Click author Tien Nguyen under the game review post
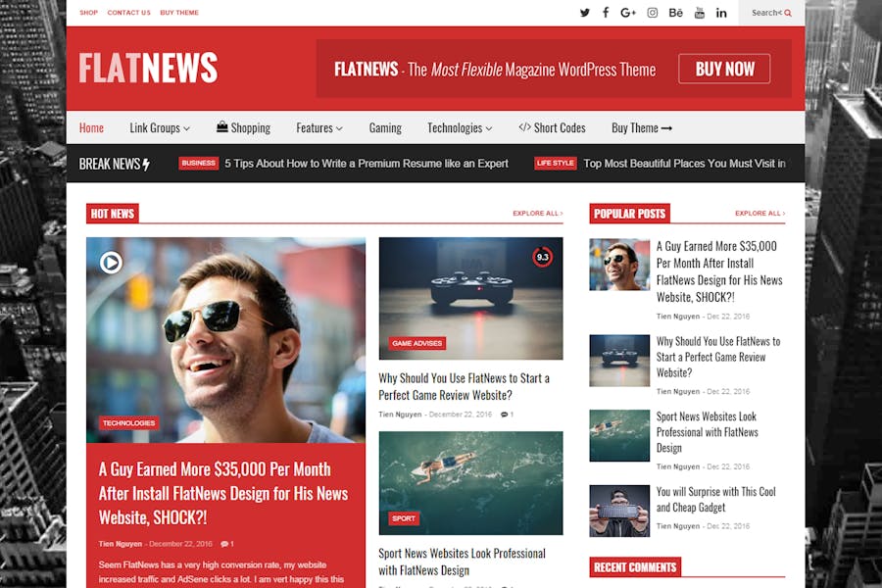This screenshot has height=588, width=882. click(x=400, y=415)
